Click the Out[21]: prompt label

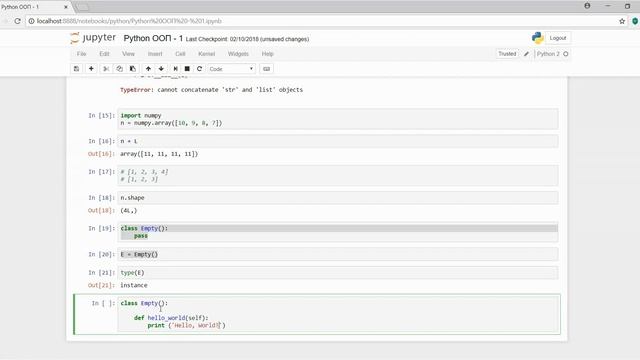pos(102,285)
